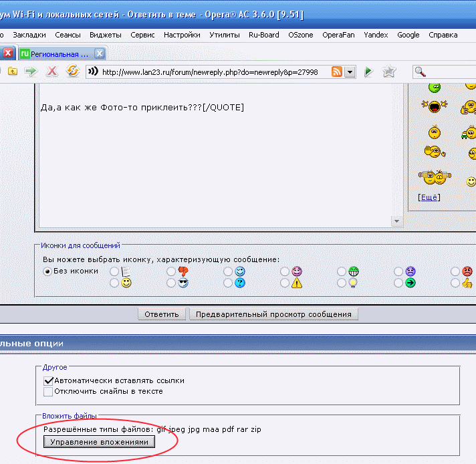
Task: Open the Настройки menu
Action: point(182,35)
